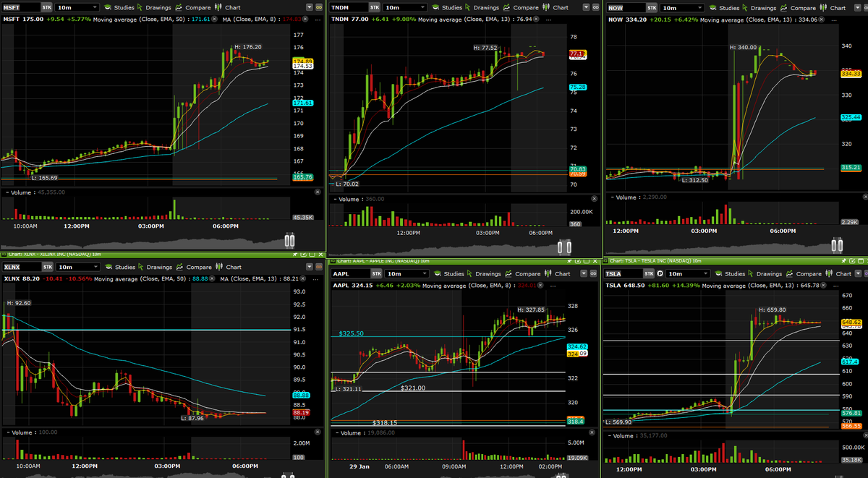868x478 pixels.
Task: Click the $325.50 line label on AAPL chart
Action: click(352, 333)
